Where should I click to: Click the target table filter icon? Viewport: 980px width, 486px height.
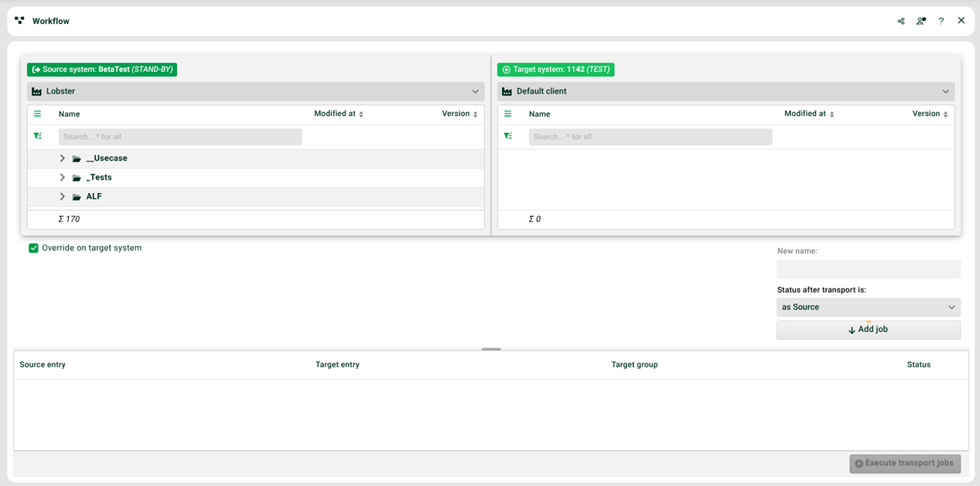click(x=508, y=136)
